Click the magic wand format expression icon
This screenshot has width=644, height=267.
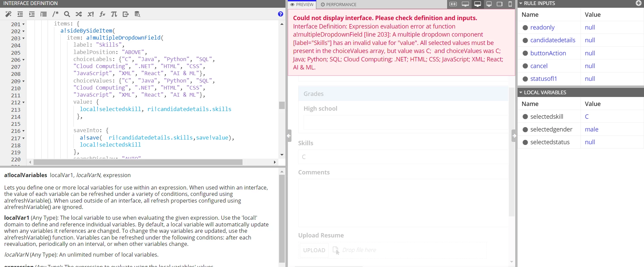point(8,14)
